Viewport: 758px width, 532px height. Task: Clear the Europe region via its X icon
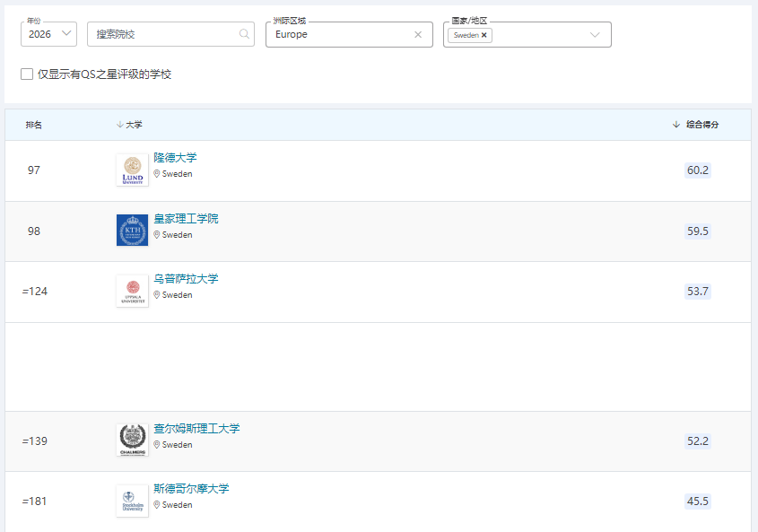coord(418,34)
